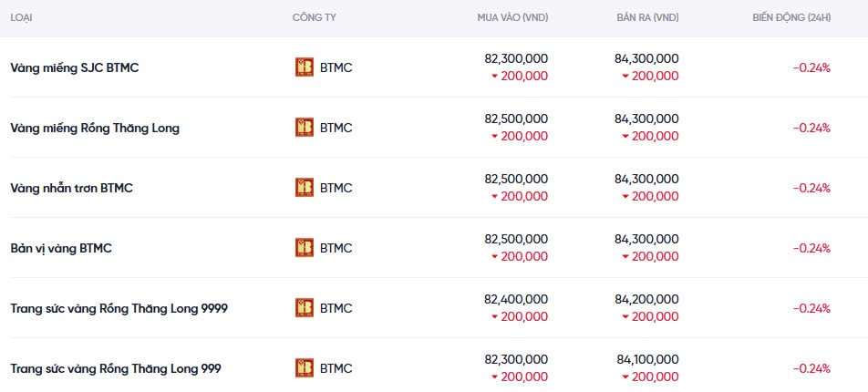Click the 82,400,000 buy price

[516, 299]
